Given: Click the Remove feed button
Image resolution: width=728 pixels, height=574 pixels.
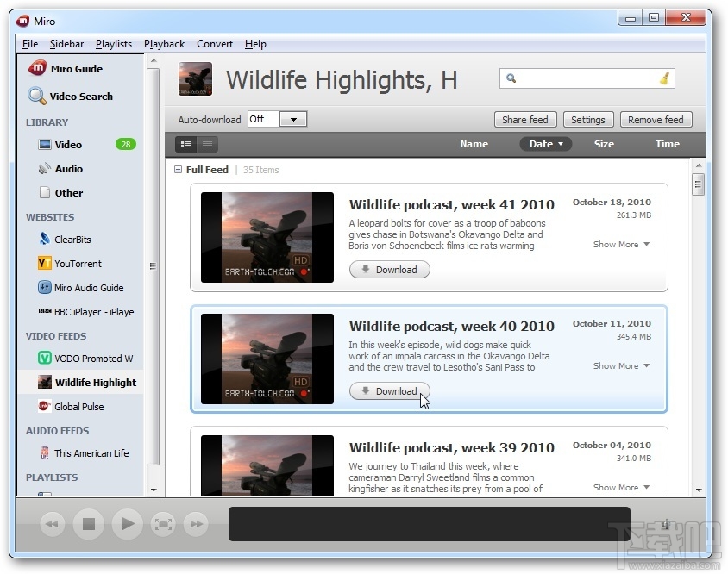Looking at the screenshot, I should (656, 120).
